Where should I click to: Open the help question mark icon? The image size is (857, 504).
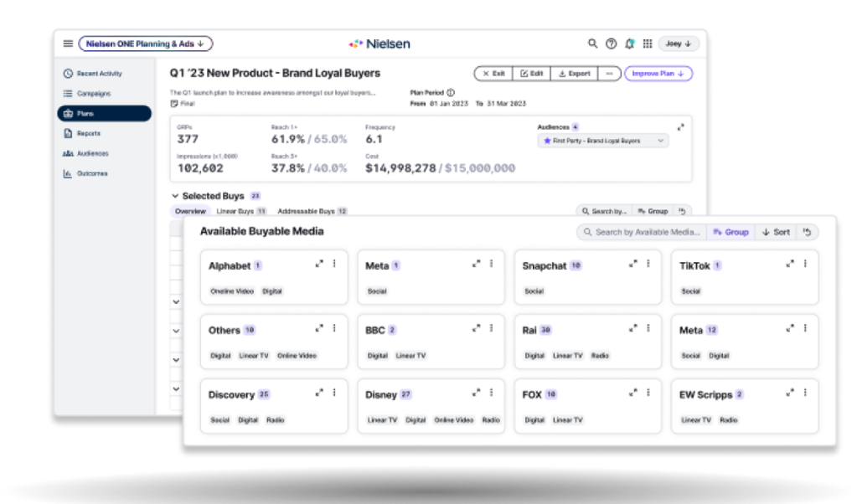point(611,44)
